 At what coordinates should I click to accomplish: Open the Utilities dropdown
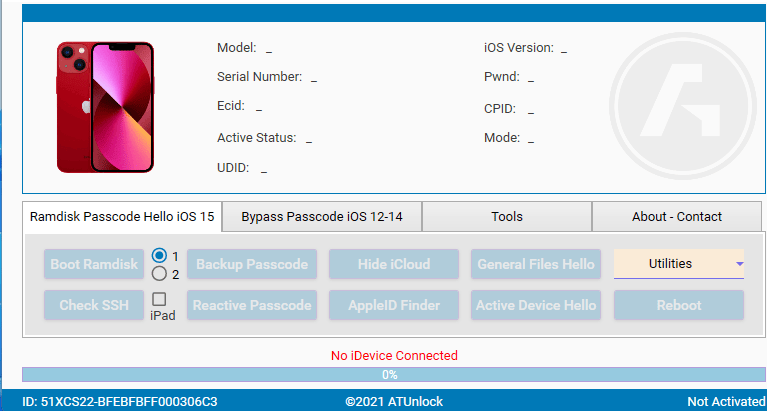[678, 264]
